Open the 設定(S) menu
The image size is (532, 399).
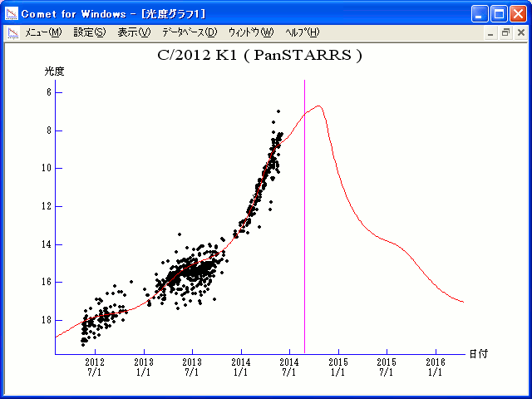[x=90, y=32]
